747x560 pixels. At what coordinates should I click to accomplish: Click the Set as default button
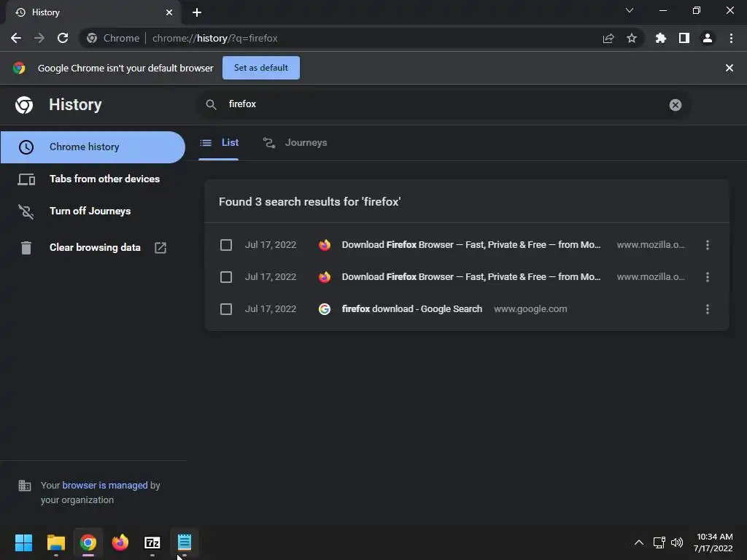261,68
